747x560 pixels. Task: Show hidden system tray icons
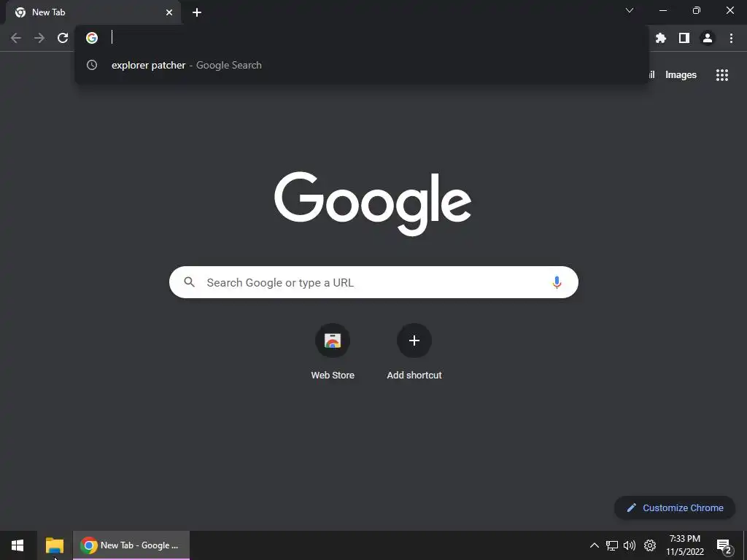coord(595,545)
